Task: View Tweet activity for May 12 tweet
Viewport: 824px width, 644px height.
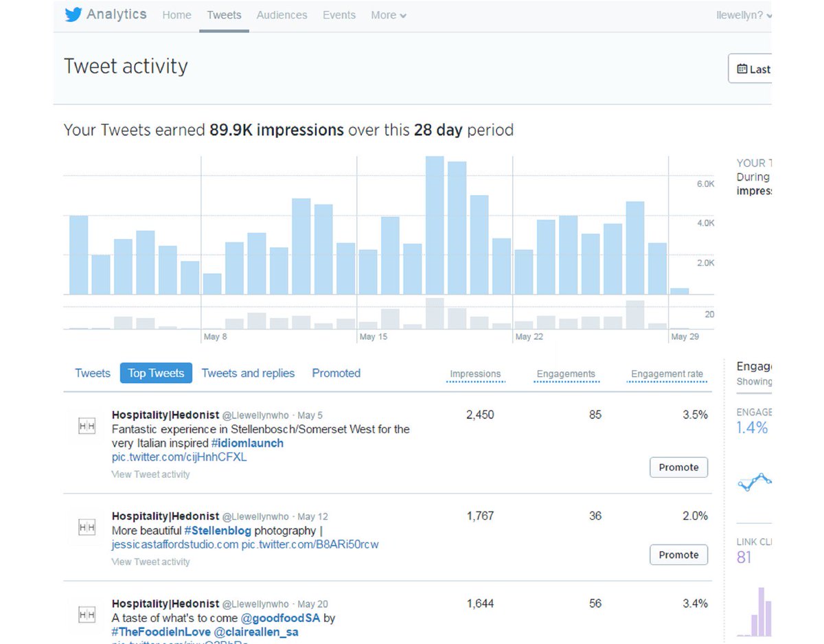Action: pyautogui.click(x=151, y=562)
